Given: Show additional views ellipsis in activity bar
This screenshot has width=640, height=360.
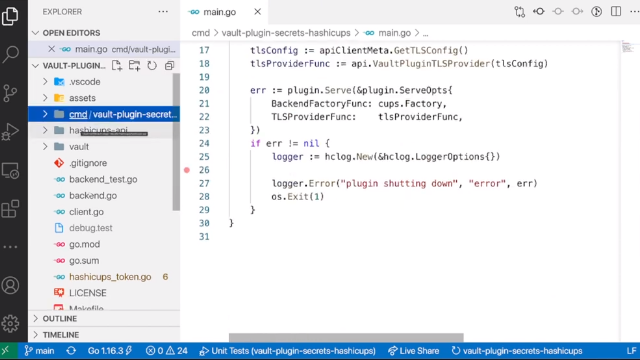Looking at the screenshot, I should (10, 247).
